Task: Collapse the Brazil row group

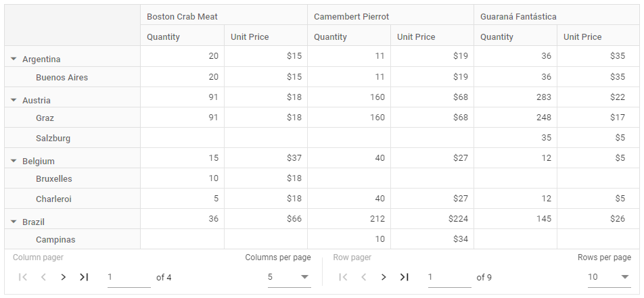Action: 14,222
